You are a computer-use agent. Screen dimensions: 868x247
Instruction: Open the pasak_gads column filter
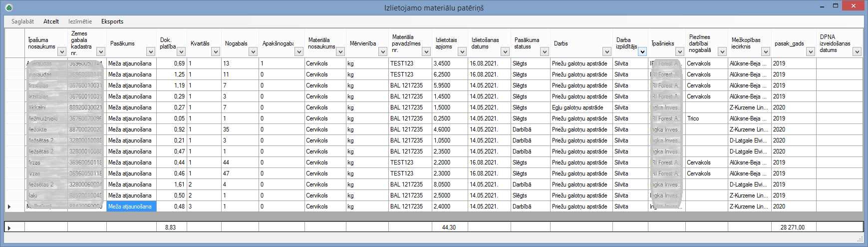pyautogui.click(x=811, y=51)
